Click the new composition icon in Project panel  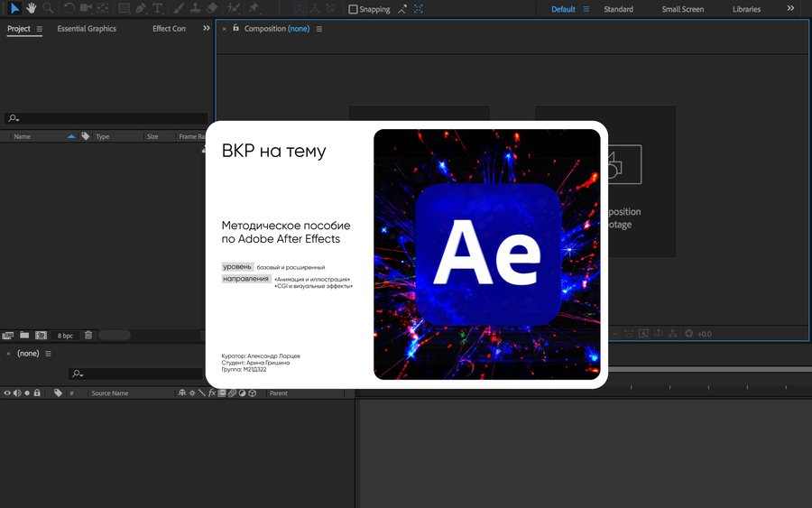[41, 335]
